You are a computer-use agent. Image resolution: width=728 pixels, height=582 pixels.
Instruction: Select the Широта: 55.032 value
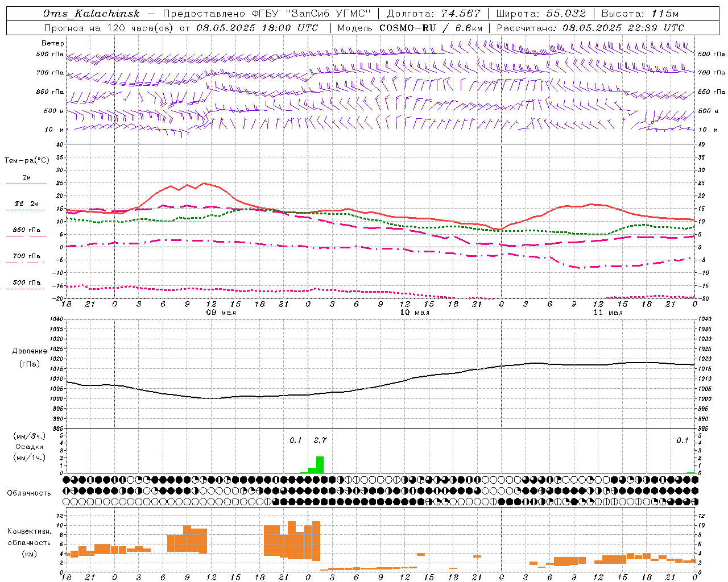[x=541, y=14]
